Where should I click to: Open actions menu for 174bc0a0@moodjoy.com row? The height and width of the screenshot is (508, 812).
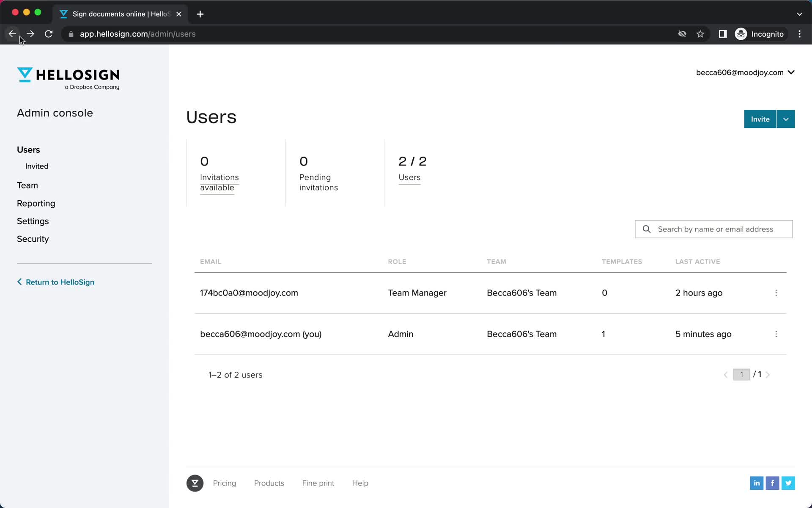click(x=776, y=293)
